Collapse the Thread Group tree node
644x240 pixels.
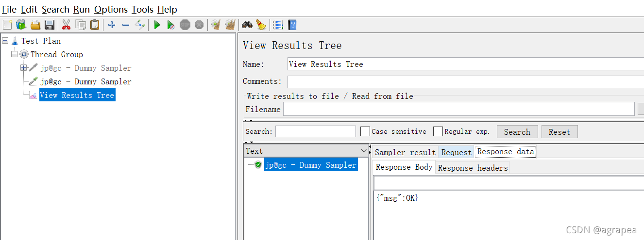click(14, 54)
